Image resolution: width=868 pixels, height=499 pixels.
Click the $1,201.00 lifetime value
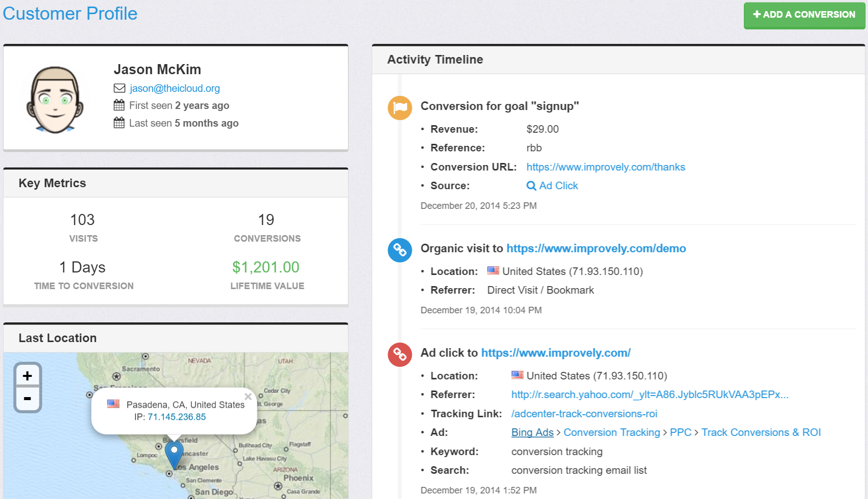coord(266,267)
